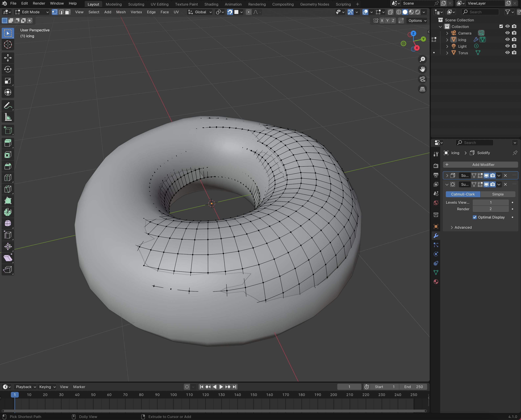The image size is (521, 420).
Task: Select the 3D Cursor tool
Action: click(x=8, y=45)
